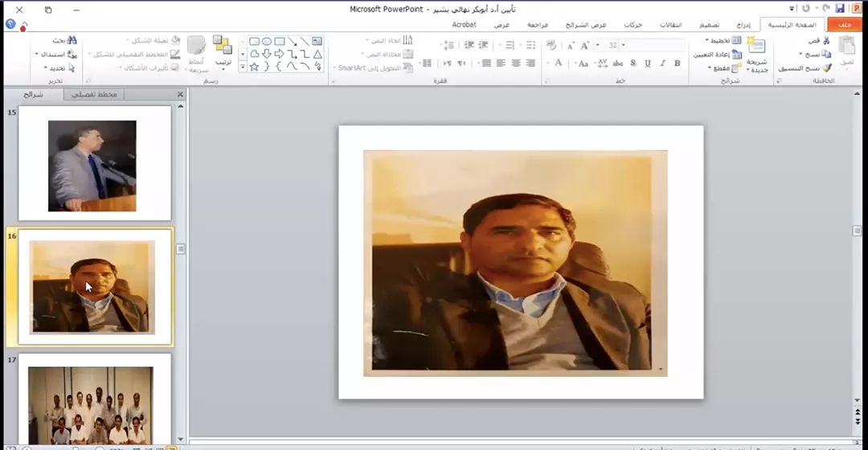The width and height of the screenshot is (868, 450).
Task: Open the font size dropdown showing 32
Action: (623, 46)
